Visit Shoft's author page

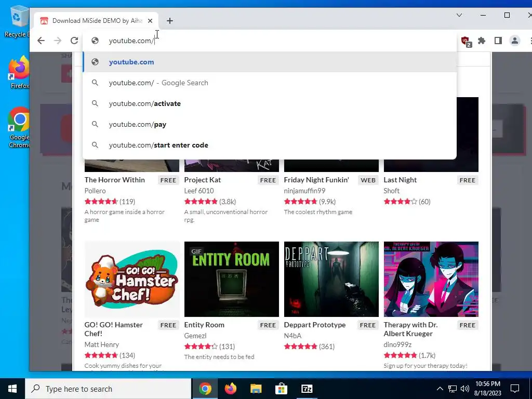392,191
